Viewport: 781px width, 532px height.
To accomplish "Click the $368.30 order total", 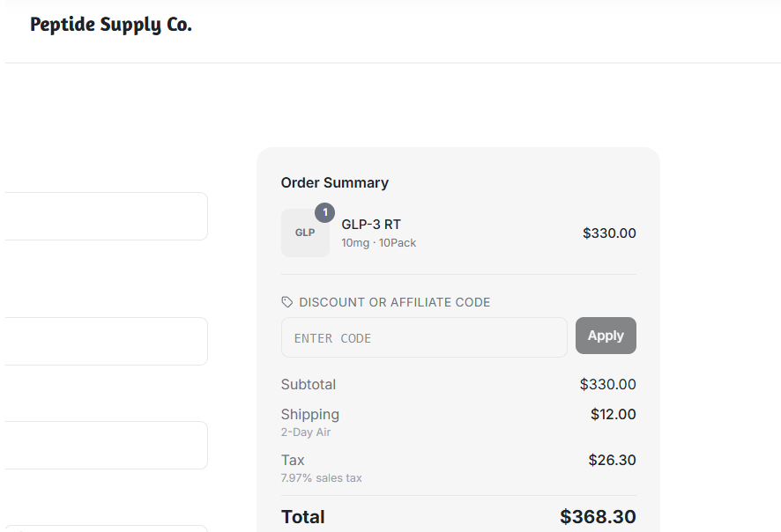I will [x=598, y=516].
